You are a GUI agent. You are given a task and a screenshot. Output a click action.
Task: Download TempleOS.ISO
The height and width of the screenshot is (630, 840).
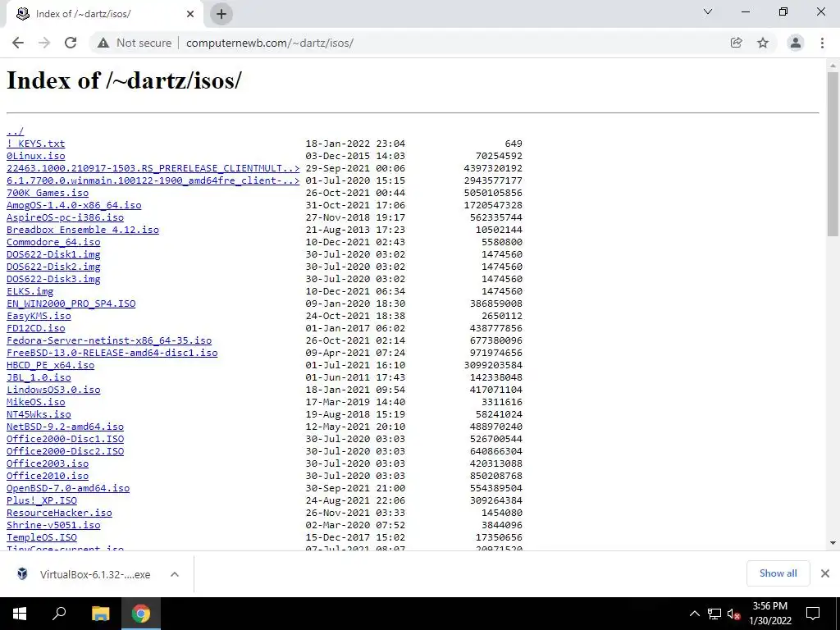[42, 538]
